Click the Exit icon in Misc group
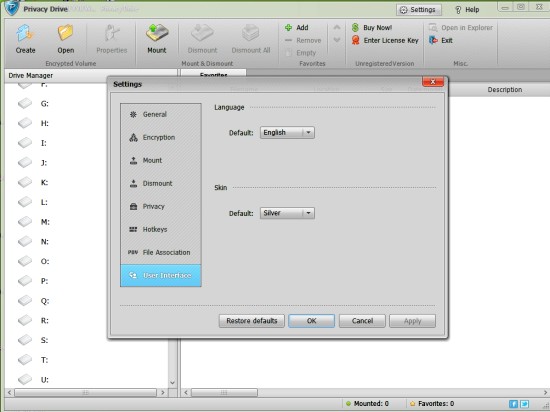Viewport: 550px width, 412px height. tap(433, 40)
